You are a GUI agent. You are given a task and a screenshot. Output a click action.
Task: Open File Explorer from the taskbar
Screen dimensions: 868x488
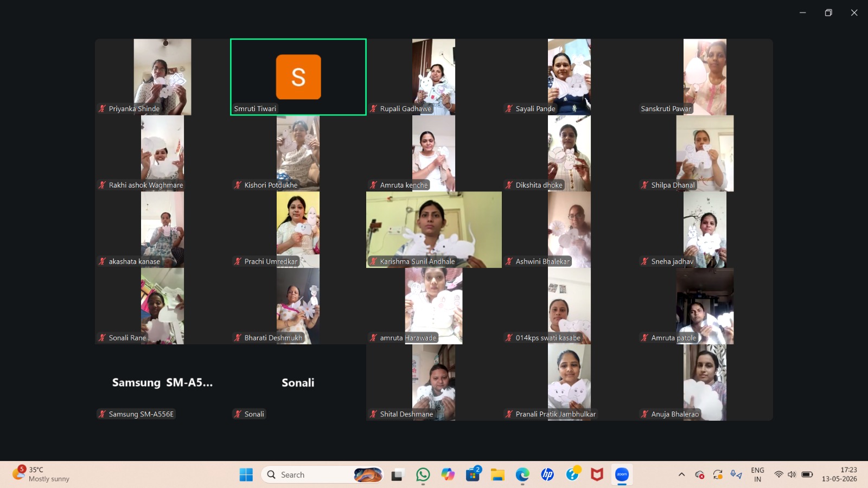pos(497,474)
